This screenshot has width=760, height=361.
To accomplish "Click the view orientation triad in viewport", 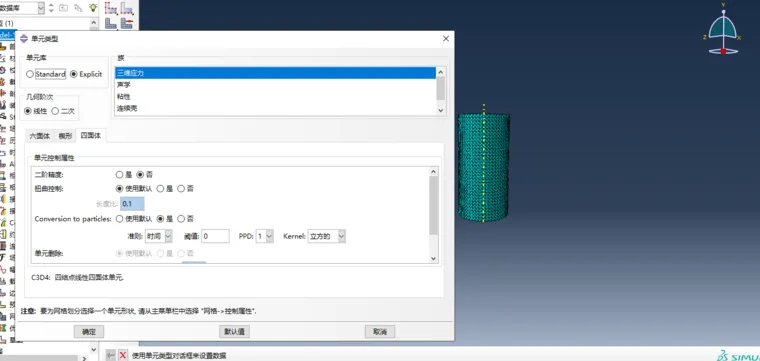I will [x=723, y=30].
